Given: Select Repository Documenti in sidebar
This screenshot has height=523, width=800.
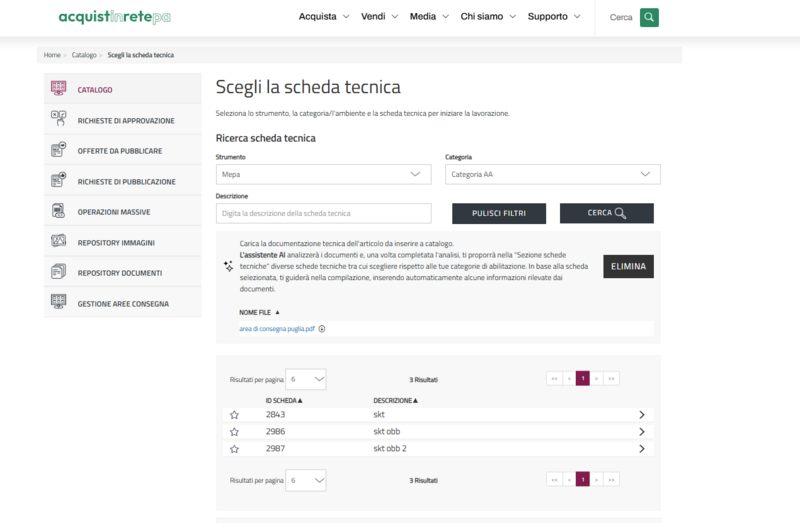Looking at the screenshot, I should click(120, 273).
